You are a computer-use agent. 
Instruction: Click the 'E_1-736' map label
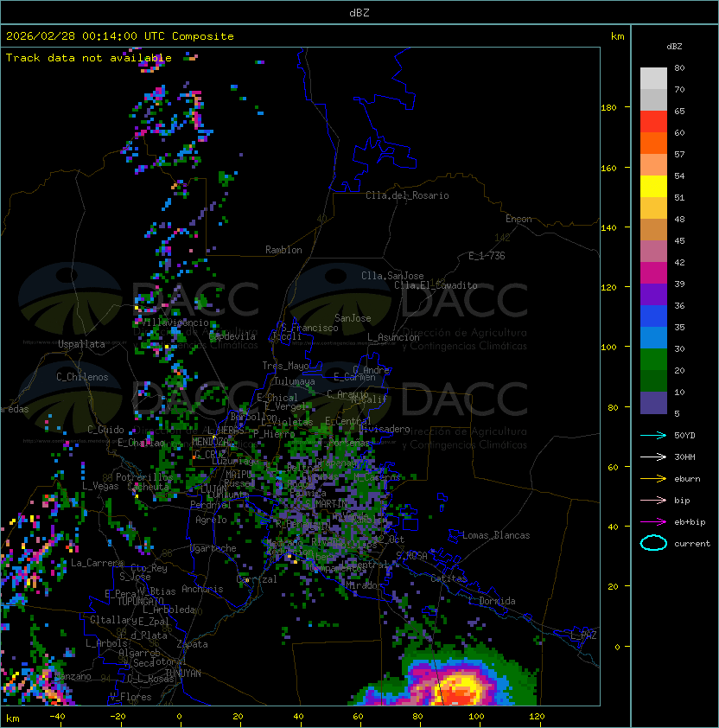(487, 256)
